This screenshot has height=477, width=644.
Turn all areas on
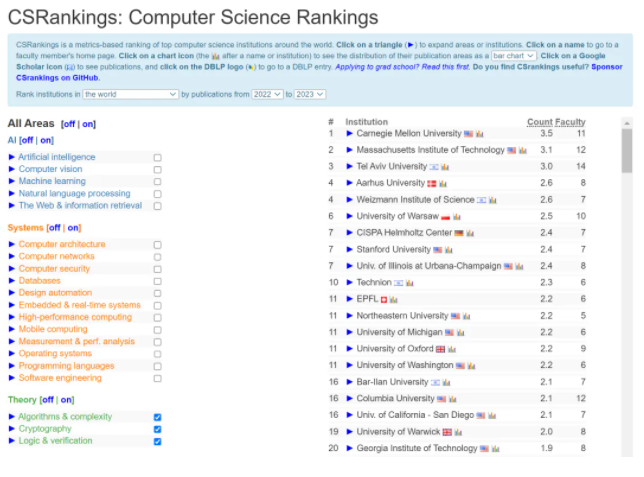pos(88,124)
